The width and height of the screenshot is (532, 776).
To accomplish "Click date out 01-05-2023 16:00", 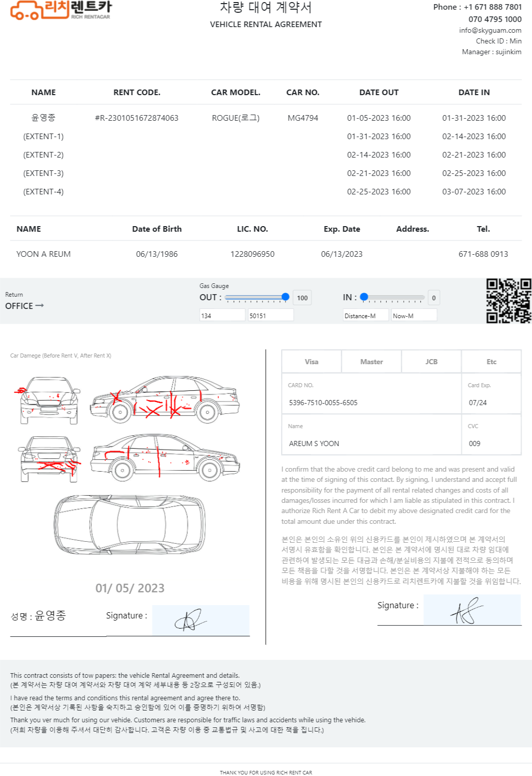I will tap(379, 118).
